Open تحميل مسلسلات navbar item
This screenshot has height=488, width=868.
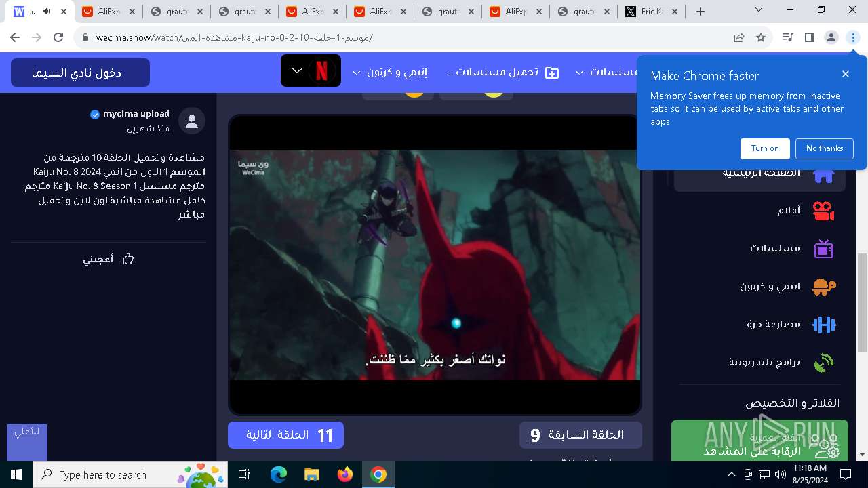tap(502, 73)
